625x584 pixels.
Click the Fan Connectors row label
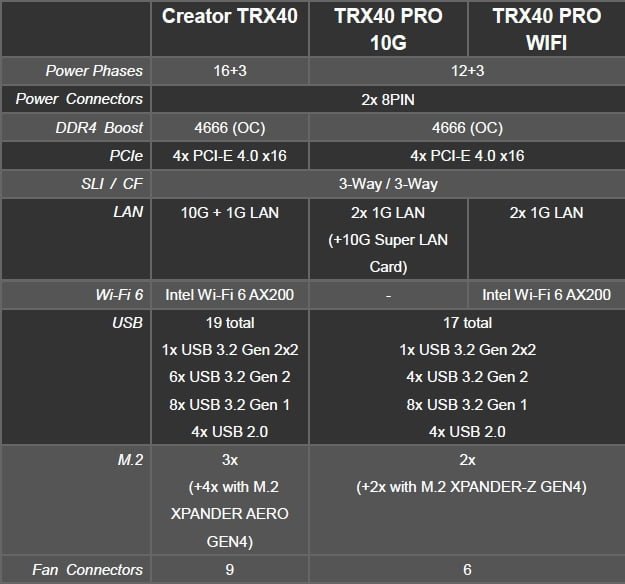coord(87,570)
